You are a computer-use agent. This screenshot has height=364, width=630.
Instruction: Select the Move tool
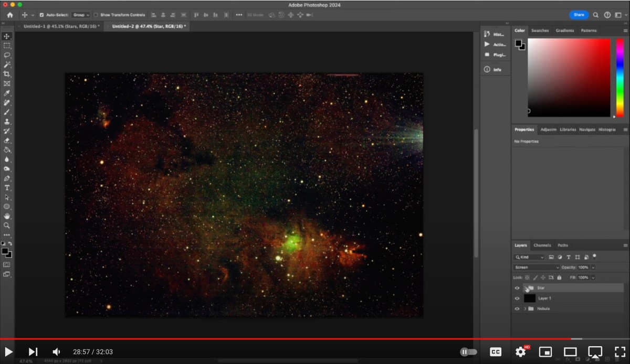tap(7, 36)
